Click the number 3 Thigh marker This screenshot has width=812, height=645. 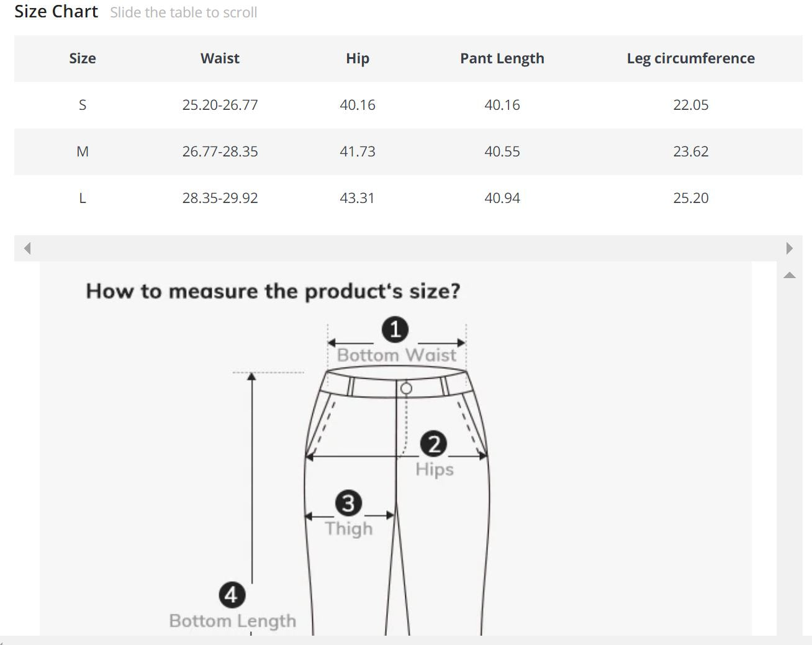(x=348, y=503)
